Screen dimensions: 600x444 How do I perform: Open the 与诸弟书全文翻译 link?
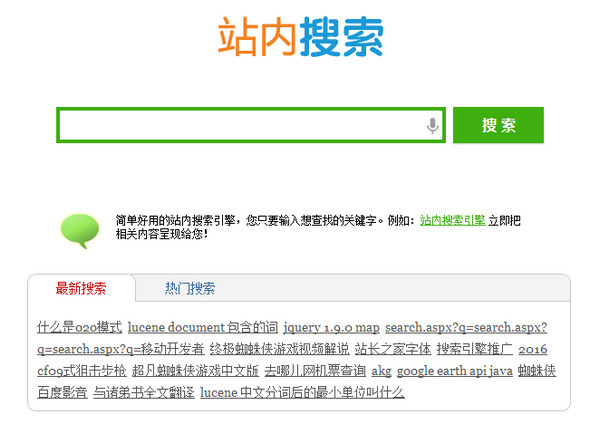coord(143,393)
